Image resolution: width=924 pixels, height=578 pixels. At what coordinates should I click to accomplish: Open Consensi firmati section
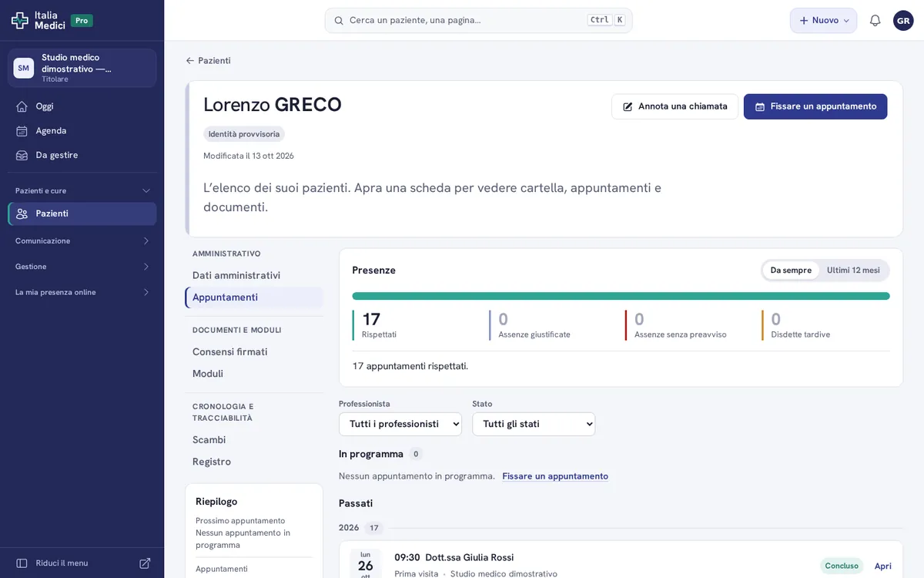pos(254,352)
